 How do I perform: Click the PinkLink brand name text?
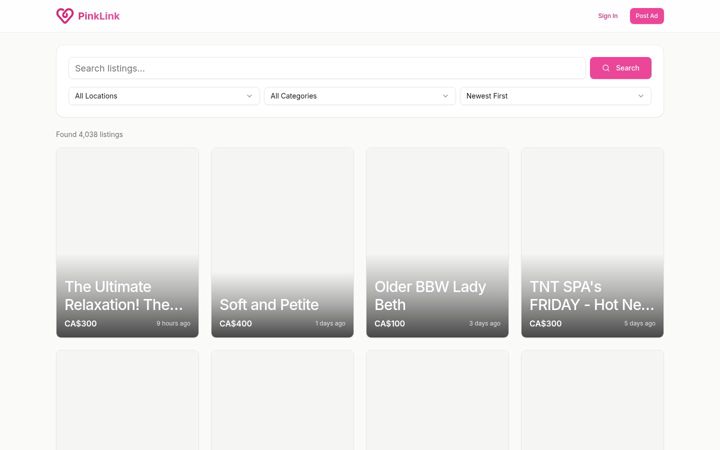(x=99, y=16)
